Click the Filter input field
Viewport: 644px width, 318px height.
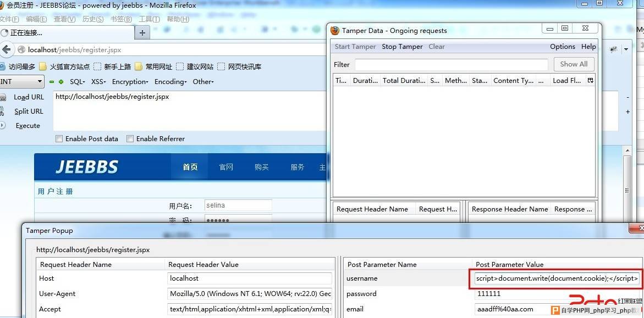452,65
